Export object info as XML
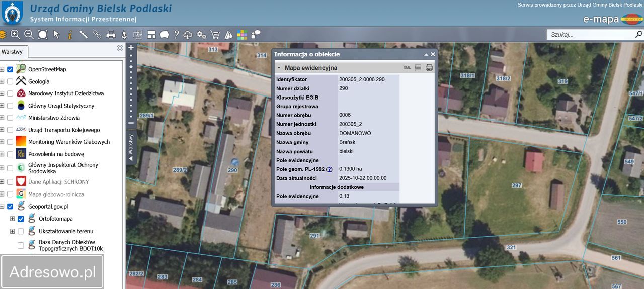 point(407,68)
